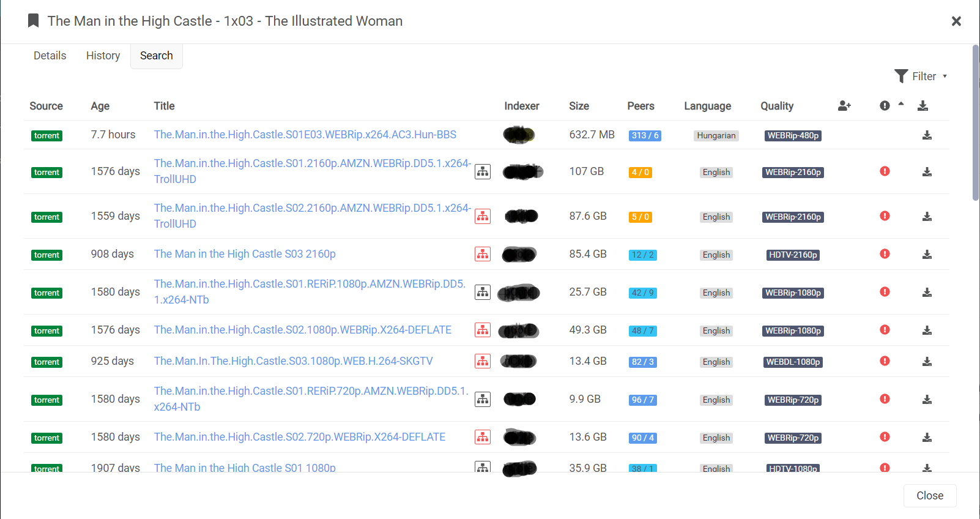980x519 pixels.
Task: Click season pack icon for S02 1080p DEFLATE
Action: point(483,330)
